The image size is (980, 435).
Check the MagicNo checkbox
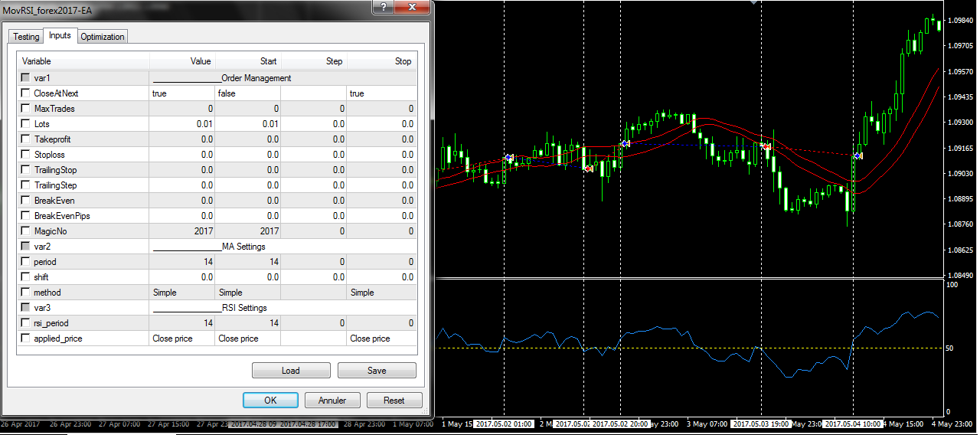26,231
